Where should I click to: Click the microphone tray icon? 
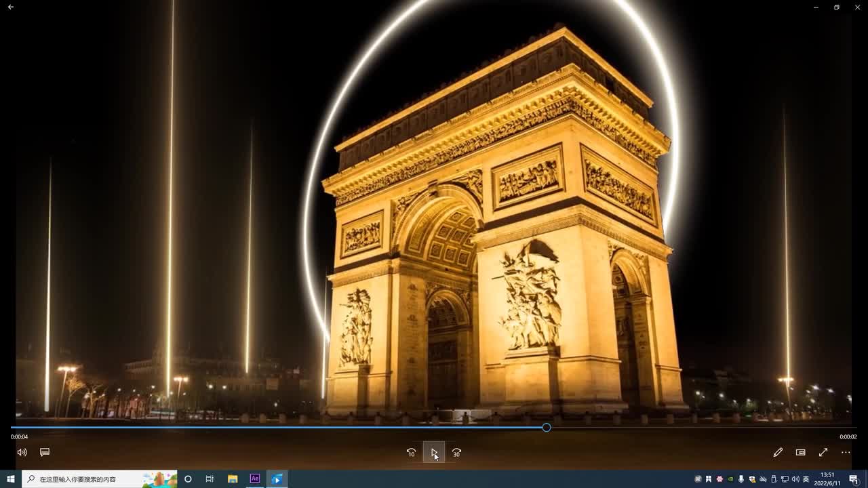[x=741, y=479]
